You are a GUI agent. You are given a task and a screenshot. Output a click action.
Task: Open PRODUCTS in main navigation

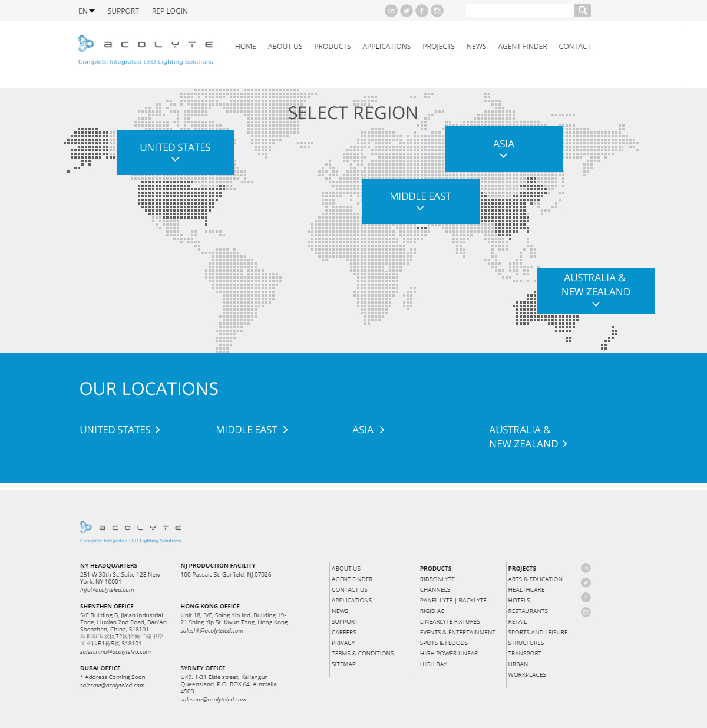[x=332, y=47]
